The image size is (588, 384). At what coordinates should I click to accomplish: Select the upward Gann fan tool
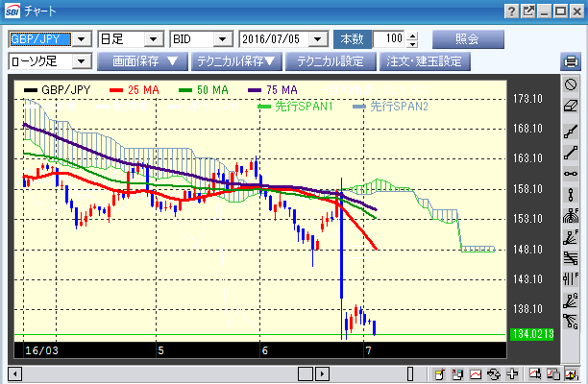[x=571, y=300]
